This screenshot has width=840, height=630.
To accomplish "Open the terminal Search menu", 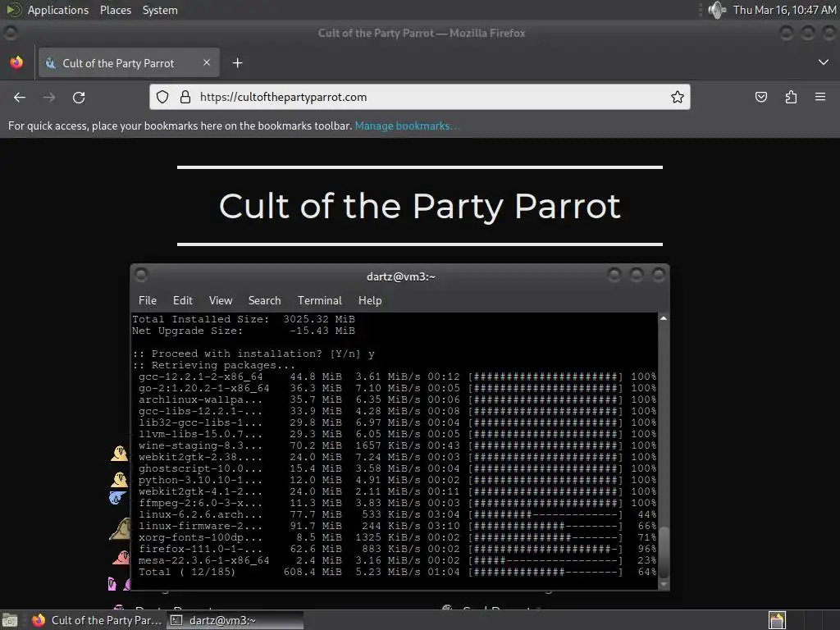I will pos(264,300).
